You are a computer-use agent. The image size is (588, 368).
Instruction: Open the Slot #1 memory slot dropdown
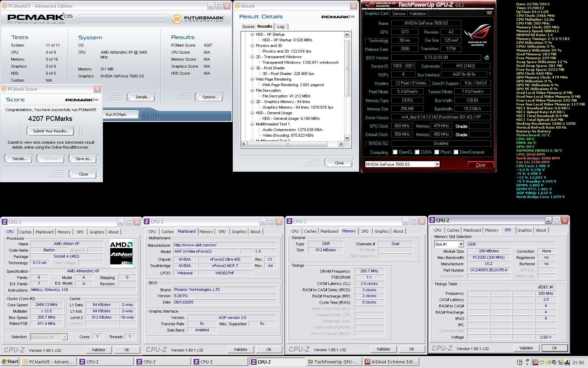[x=461, y=244]
